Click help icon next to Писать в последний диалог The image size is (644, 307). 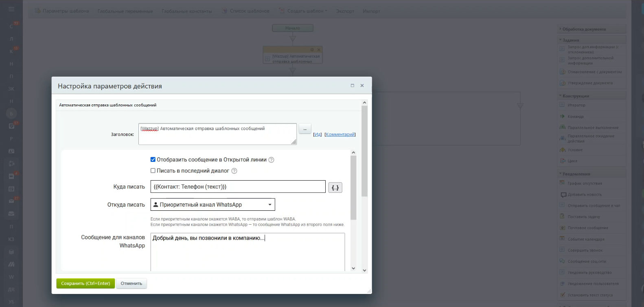coord(234,171)
